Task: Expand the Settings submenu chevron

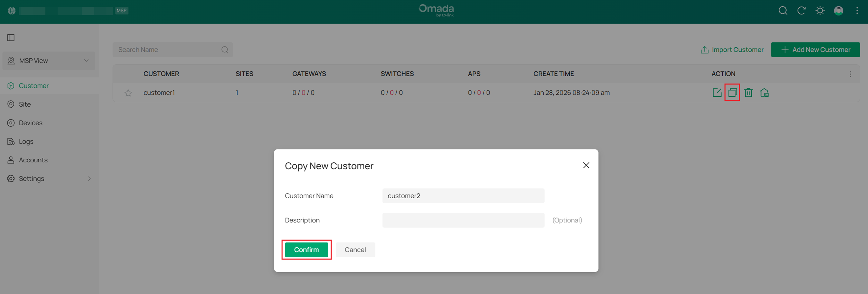Action: 89,179
